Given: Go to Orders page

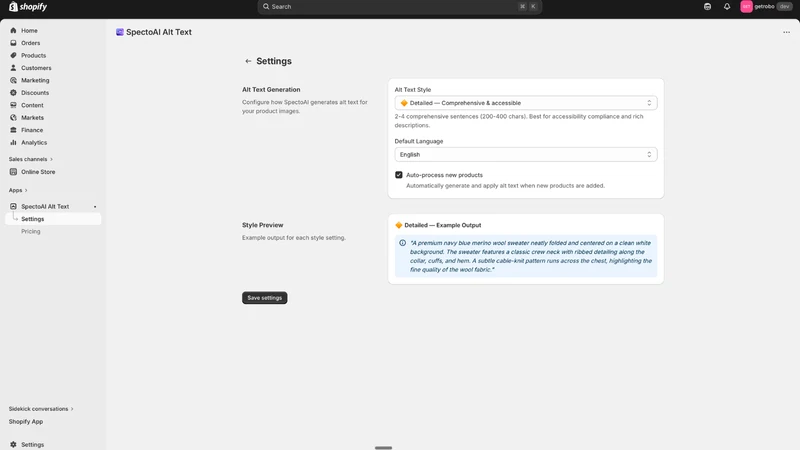Looking at the screenshot, I should (31, 43).
